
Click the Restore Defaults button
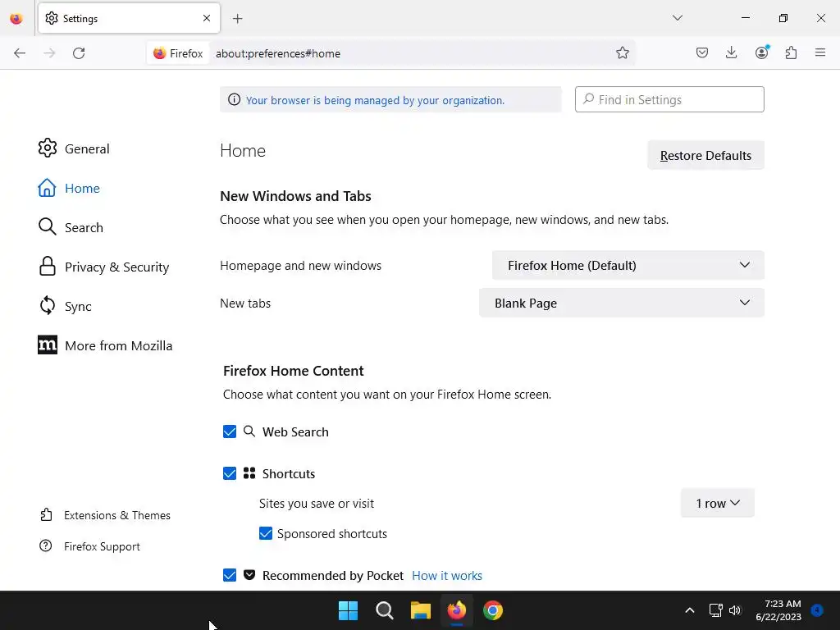(705, 155)
